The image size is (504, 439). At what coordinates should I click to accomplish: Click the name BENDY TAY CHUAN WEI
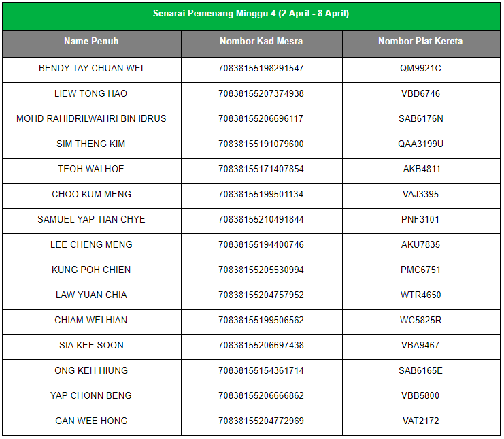pyautogui.click(x=91, y=69)
